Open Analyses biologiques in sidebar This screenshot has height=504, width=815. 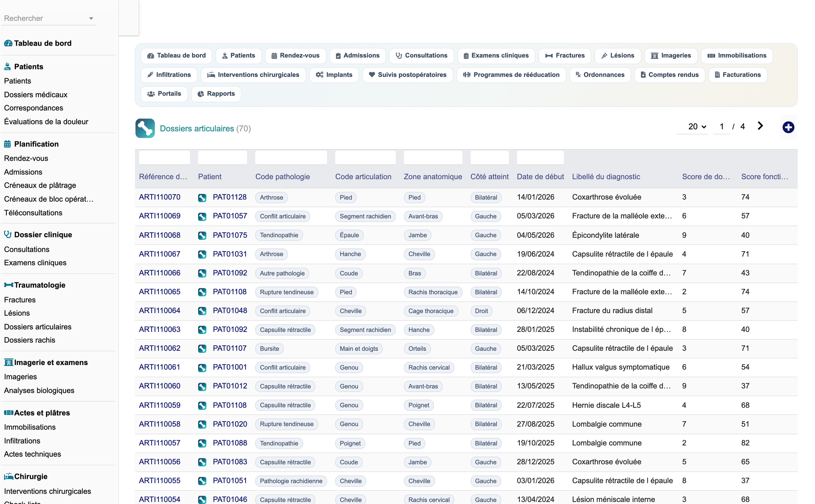pos(39,391)
